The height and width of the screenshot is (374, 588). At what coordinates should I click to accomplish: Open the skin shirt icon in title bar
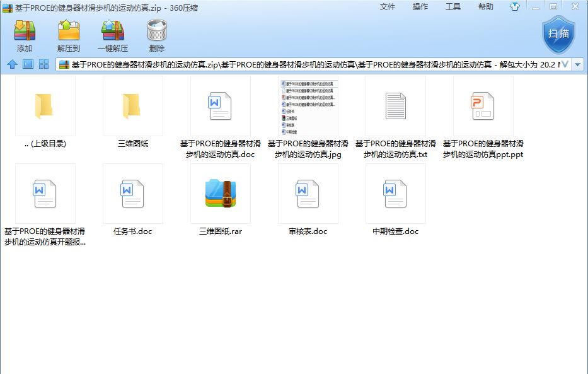(515, 7)
